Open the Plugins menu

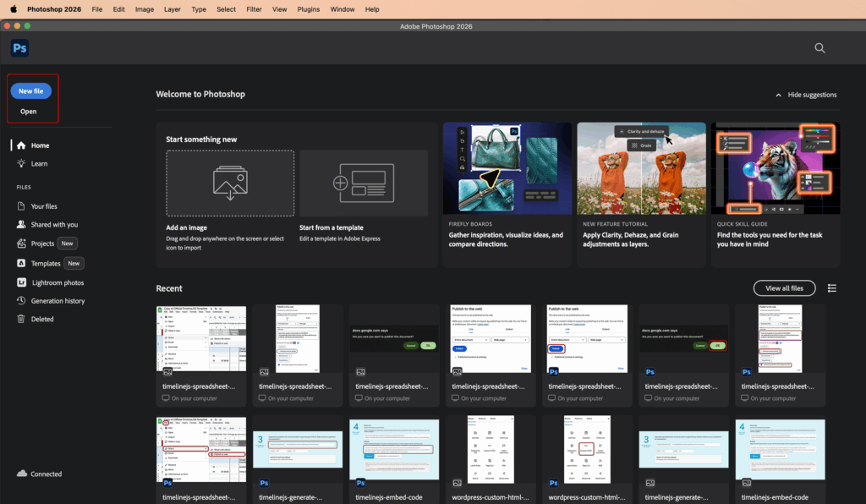click(309, 8)
